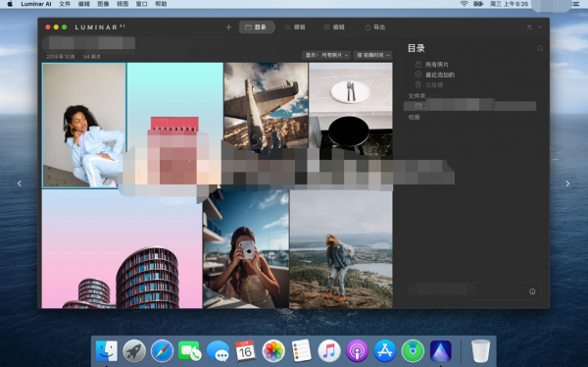588x367 pixels.
Task: Open the 图像 menu in menu bar
Action: click(103, 4)
